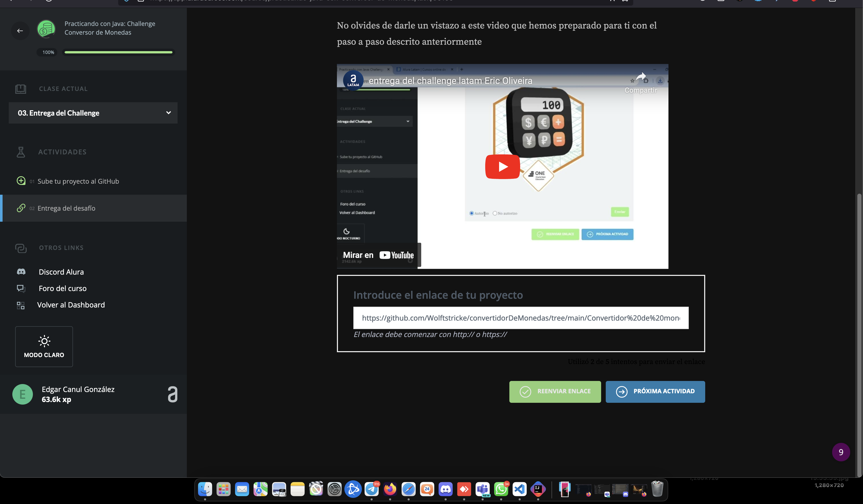Open Finder from the dock
The image size is (863, 504).
pyautogui.click(x=205, y=489)
